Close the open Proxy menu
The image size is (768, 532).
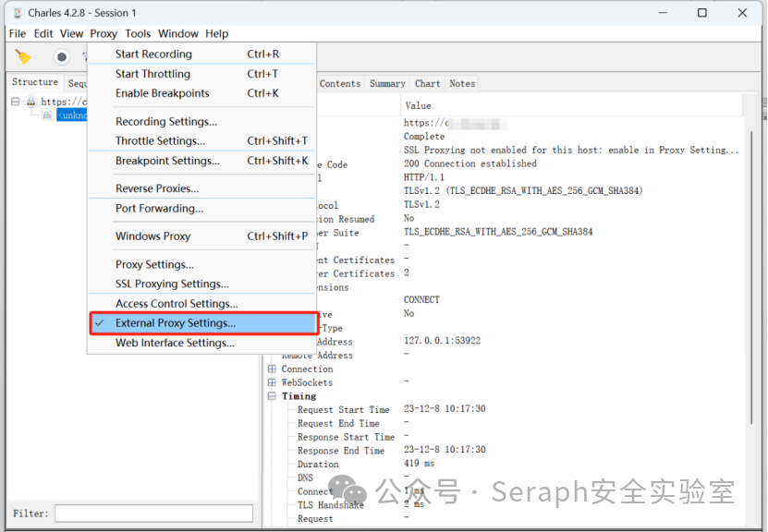point(104,34)
